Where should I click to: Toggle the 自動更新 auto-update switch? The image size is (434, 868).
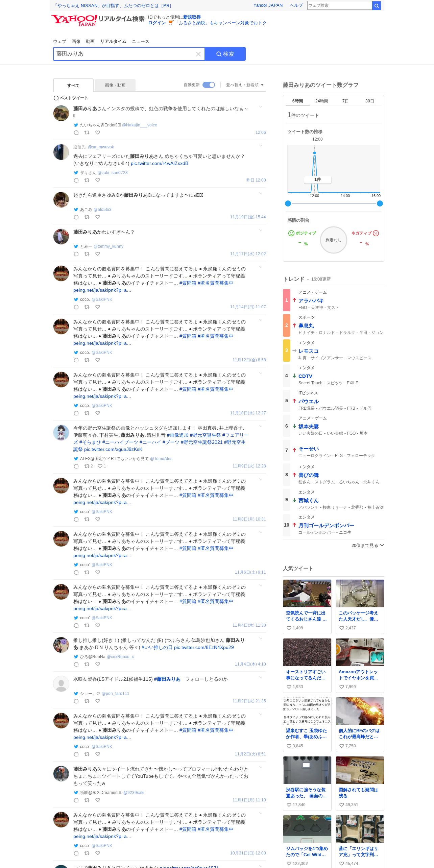209,85
